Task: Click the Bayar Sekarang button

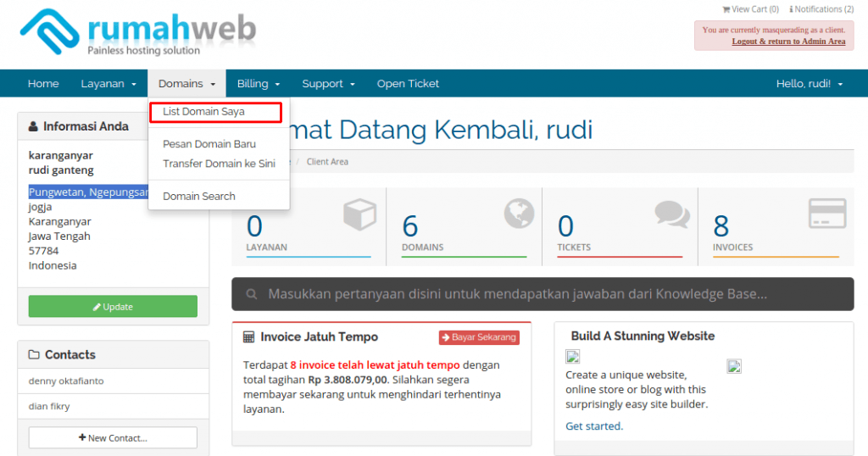Action: tap(480, 337)
